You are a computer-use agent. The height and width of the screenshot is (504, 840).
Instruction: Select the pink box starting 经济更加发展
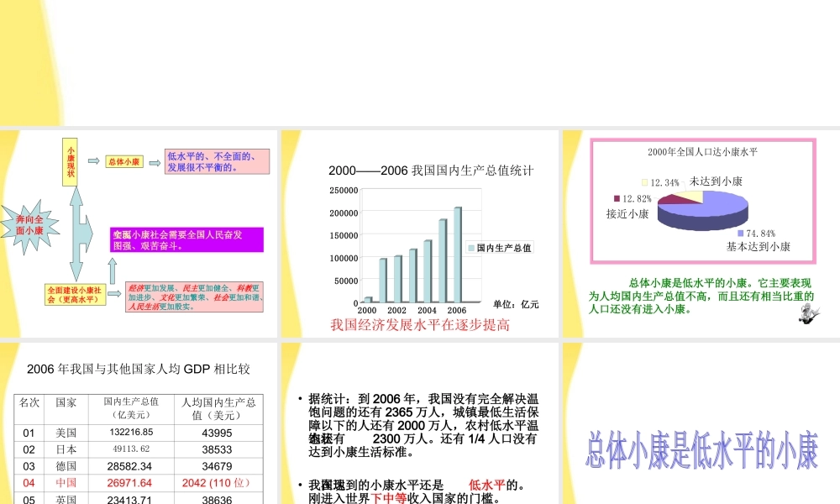coord(195,297)
